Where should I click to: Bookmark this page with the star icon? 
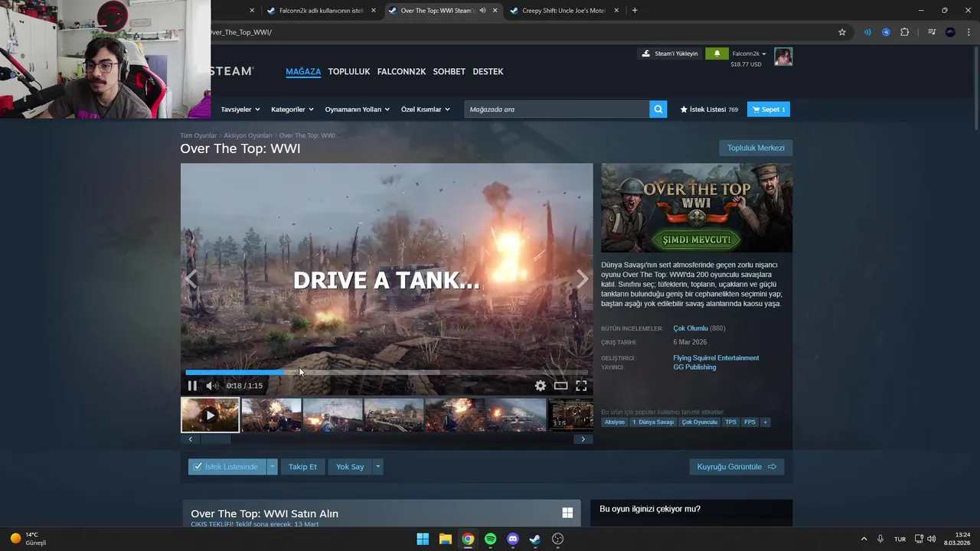842,32
